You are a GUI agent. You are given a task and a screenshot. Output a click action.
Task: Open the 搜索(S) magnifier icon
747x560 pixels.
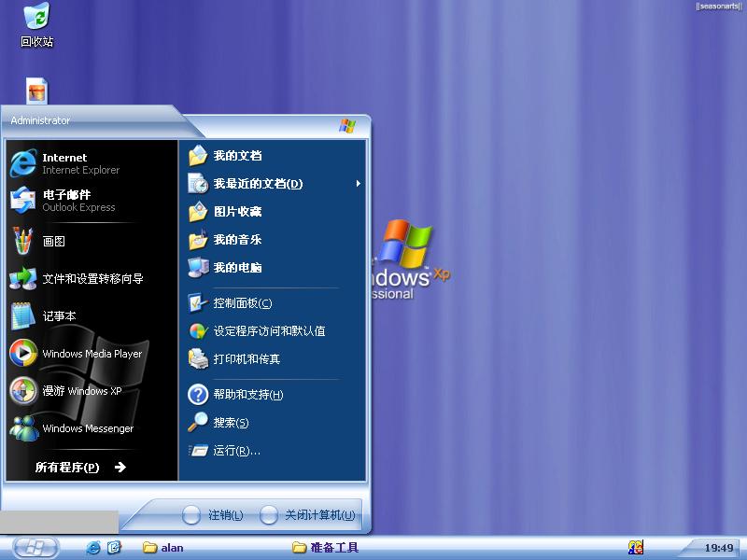click(x=198, y=423)
